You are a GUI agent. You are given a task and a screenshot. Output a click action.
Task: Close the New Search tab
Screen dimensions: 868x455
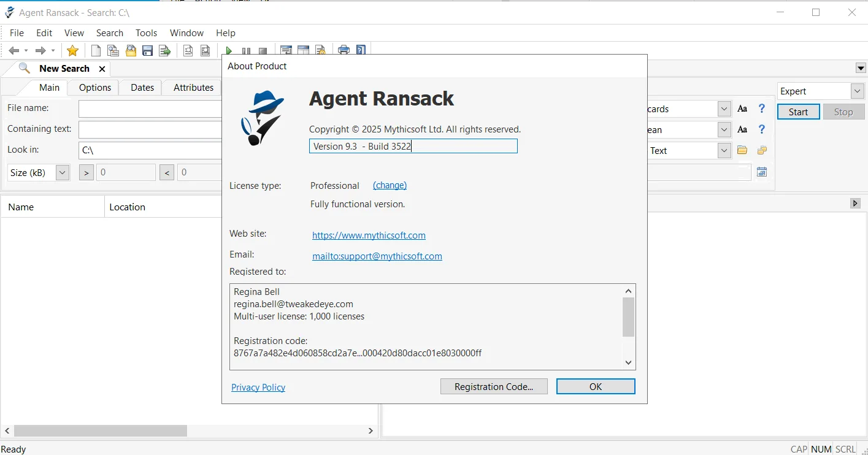pos(102,69)
